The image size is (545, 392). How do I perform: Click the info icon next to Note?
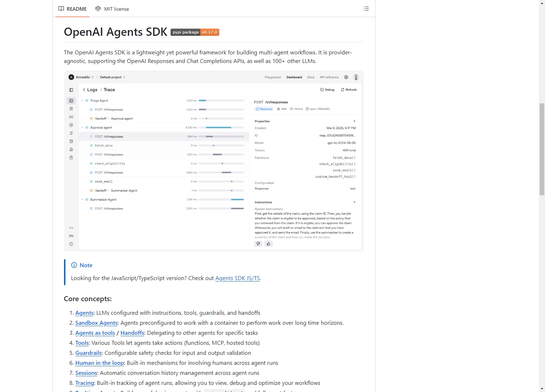(74, 265)
